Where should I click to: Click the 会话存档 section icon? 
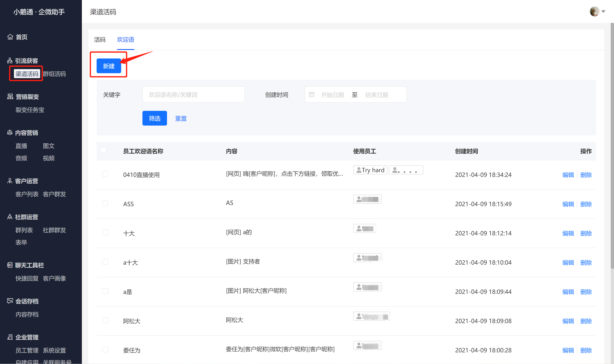click(x=10, y=301)
